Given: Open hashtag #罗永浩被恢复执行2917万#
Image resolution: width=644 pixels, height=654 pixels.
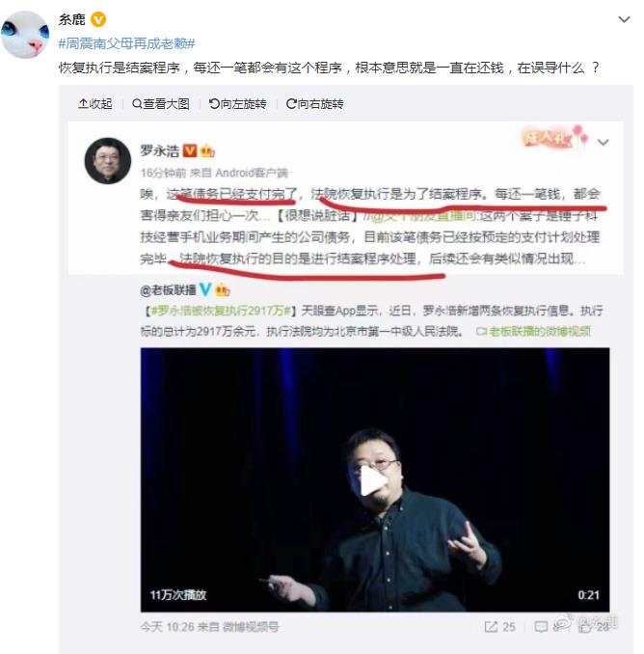Looking at the screenshot, I should 220,311.
